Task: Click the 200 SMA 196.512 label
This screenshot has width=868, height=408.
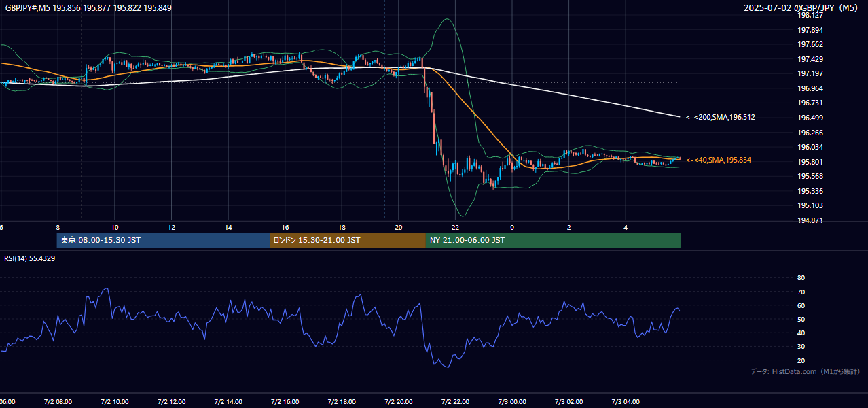Action: click(721, 117)
